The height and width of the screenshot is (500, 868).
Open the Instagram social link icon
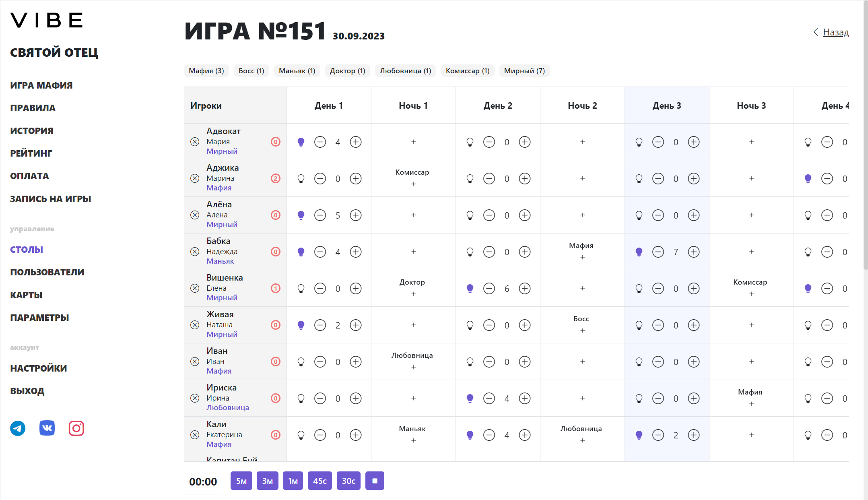pyautogui.click(x=76, y=428)
